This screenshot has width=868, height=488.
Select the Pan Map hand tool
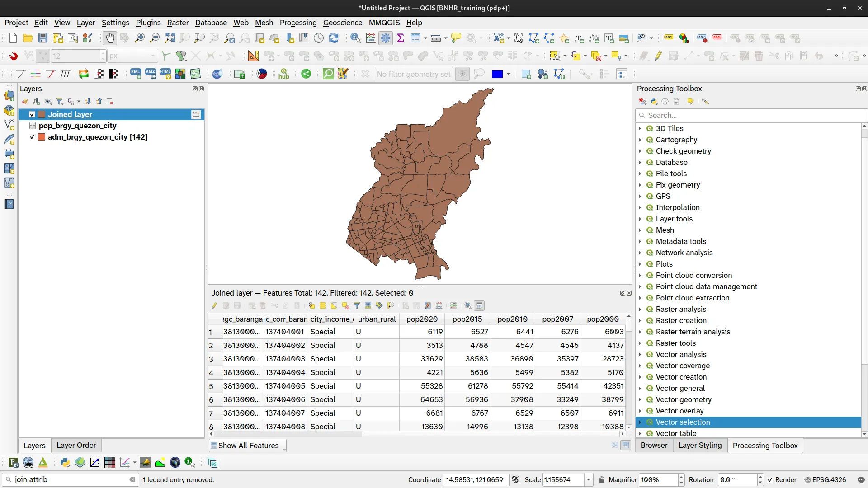pyautogui.click(x=109, y=38)
